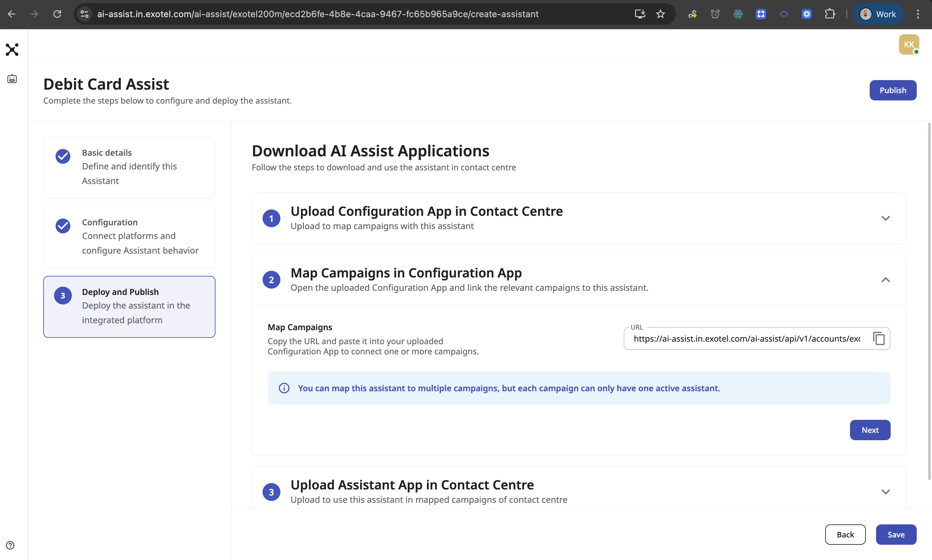Open Chrome three-dot menu
The width and height of the screenshot is (932, 560).
point(918,14)
